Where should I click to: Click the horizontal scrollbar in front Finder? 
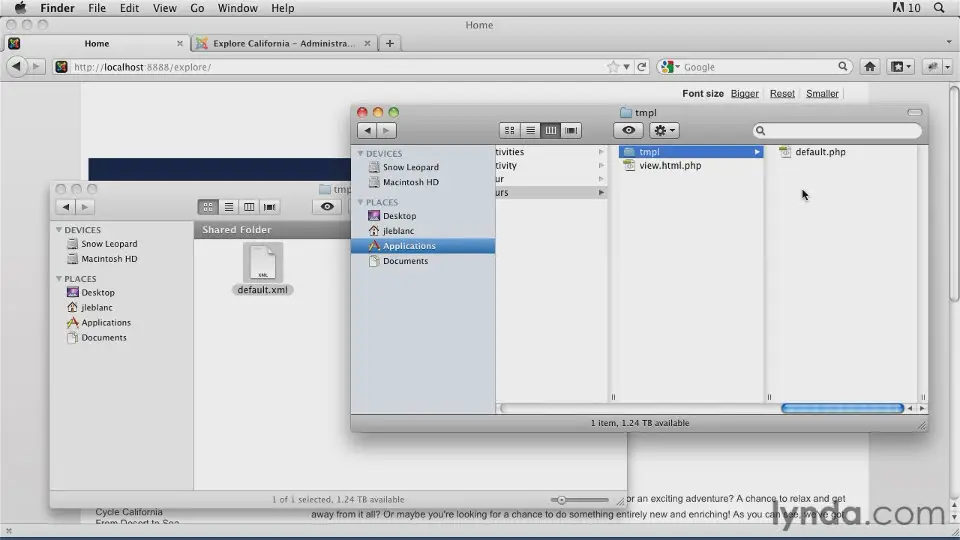click(842, 408)
